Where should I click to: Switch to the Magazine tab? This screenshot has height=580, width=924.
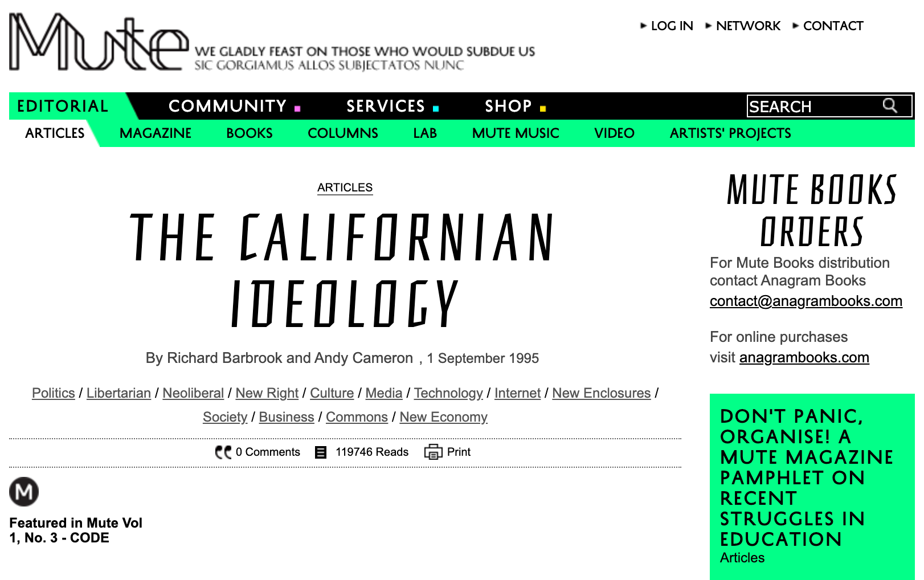tap(156, 133)
